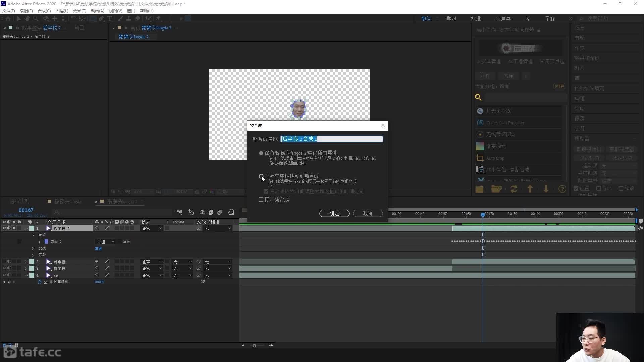The image size is (644, 362).
Task: Toggle visibility eye of layer bg
Action: point(4,275)
